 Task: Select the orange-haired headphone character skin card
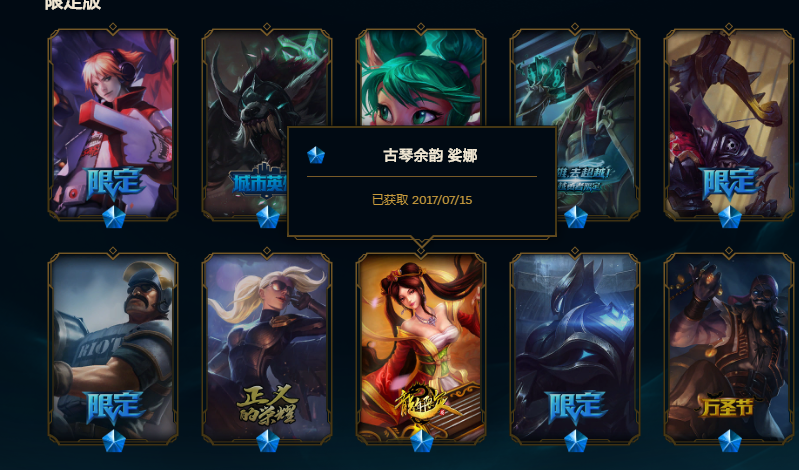[x=113, y=124]
